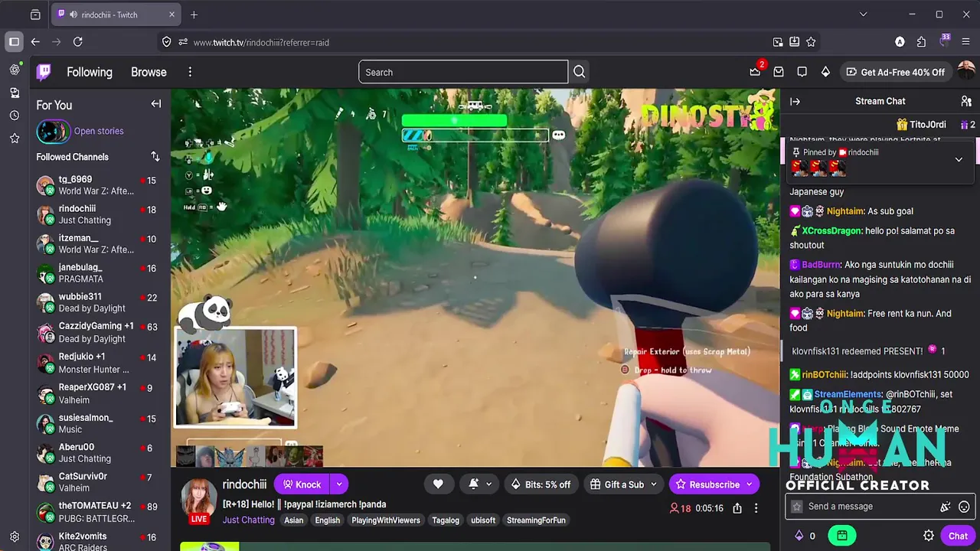Open the chat community users list icon

click(966, 101)
